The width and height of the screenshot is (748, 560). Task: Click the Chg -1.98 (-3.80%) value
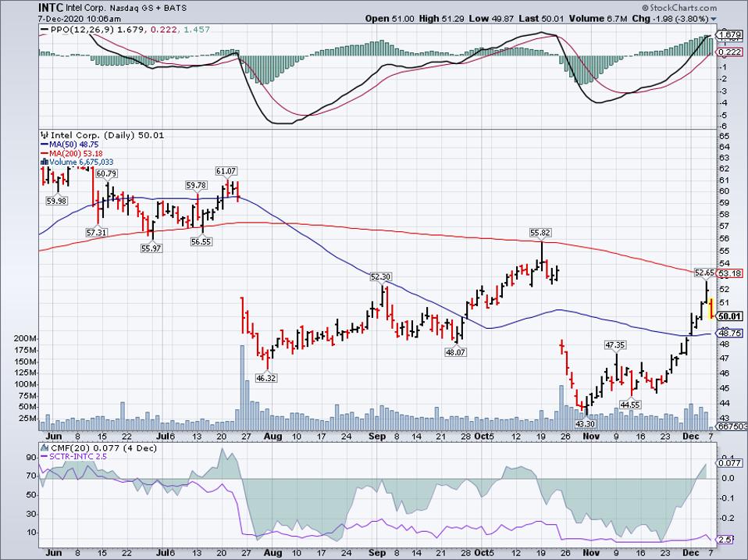[x=671, y=19]
